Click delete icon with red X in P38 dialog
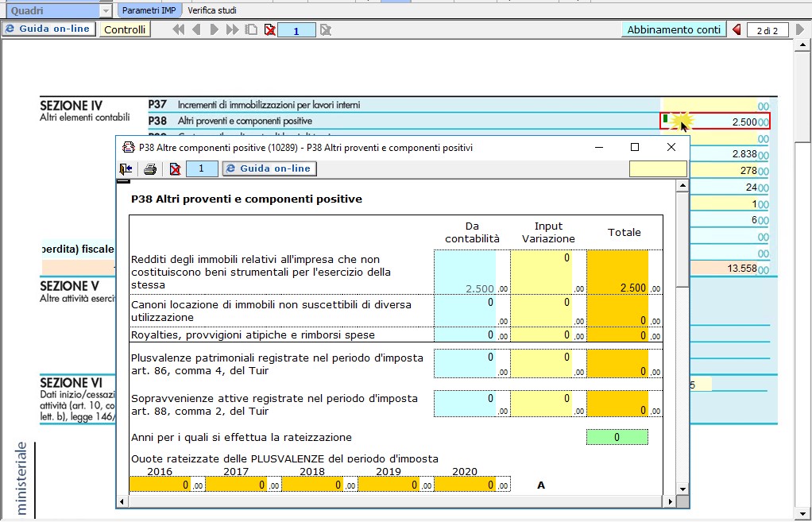This screenshot has height=522, width=812. (175, 168)
